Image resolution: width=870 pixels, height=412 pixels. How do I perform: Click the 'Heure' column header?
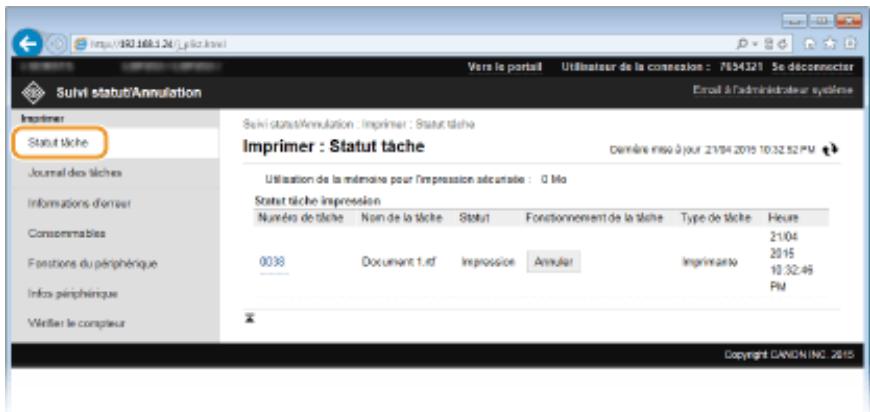pos(783,218)
